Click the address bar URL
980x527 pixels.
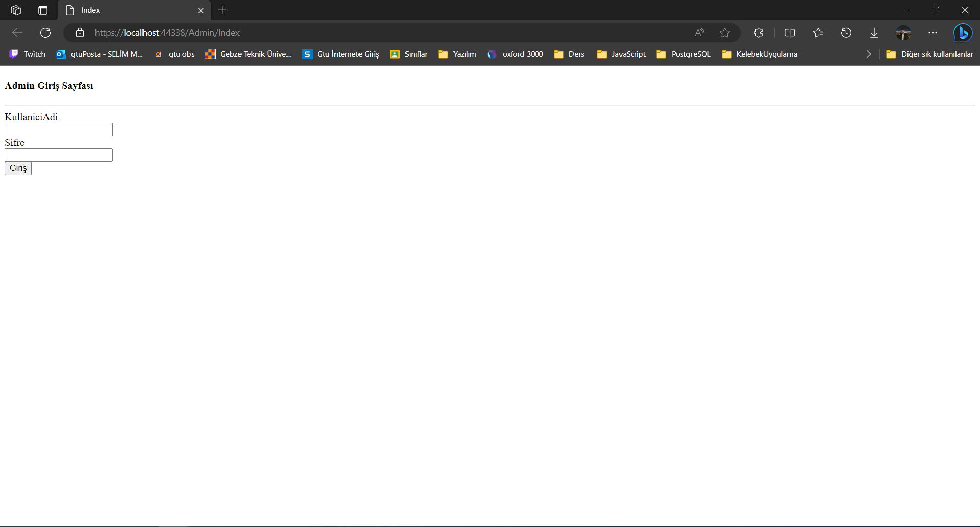(x=167, y=33)
